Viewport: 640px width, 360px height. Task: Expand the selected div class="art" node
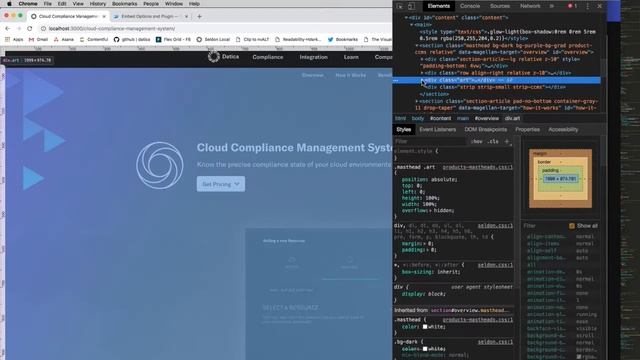[422, 80]
